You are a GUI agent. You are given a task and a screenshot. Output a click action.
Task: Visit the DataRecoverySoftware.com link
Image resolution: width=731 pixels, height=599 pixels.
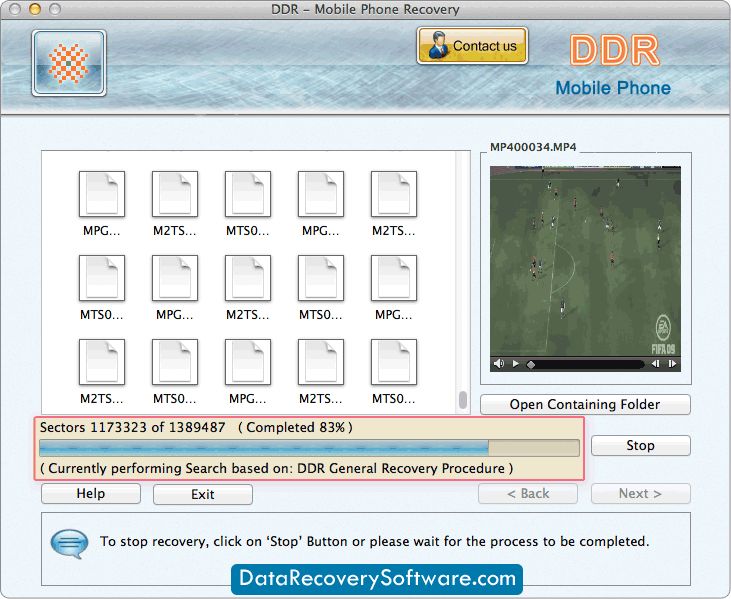click(377, 578)
